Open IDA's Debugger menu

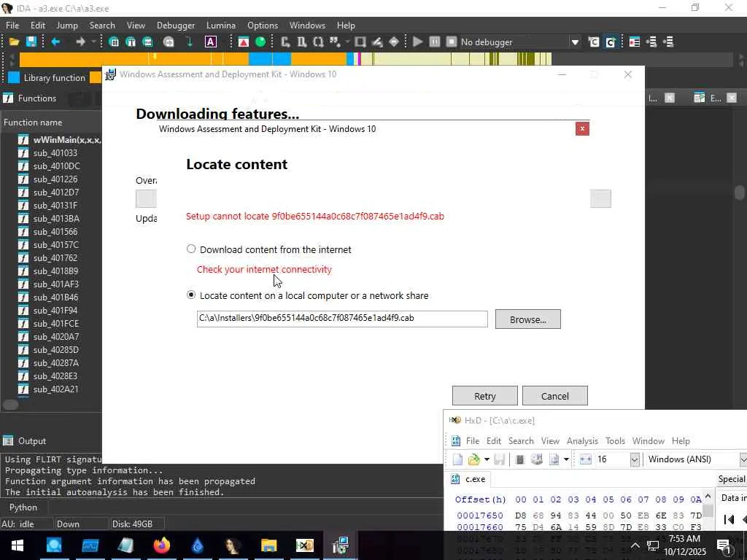click(x=176, y=26)
